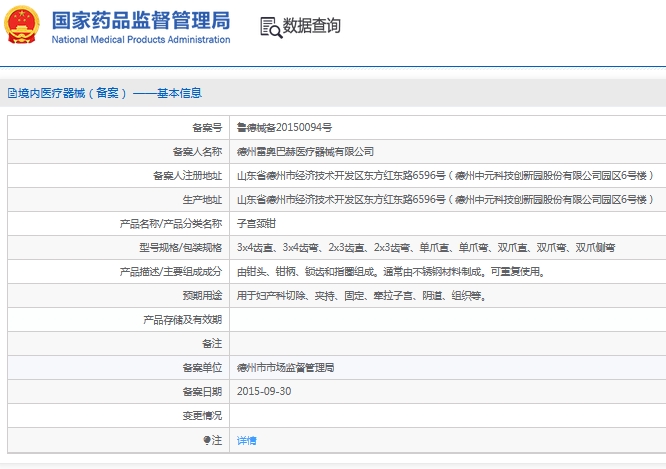Screen dimensions: 666x469
Task: Click the 国家药品监督管理局 title
Action: pos(141,20)
